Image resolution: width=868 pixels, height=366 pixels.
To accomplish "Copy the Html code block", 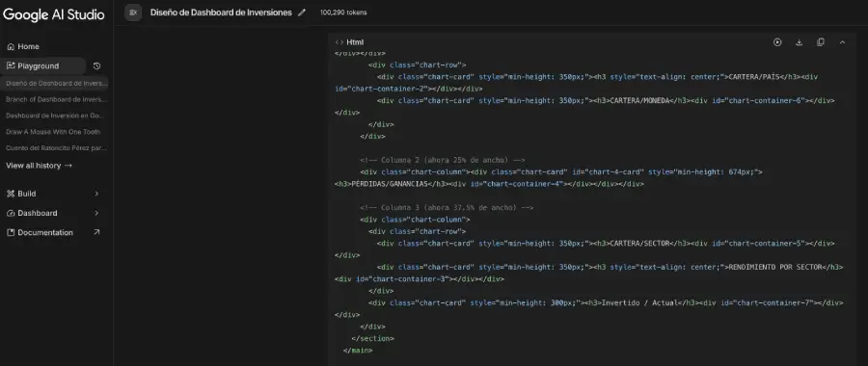I will (x=821, y=42).
